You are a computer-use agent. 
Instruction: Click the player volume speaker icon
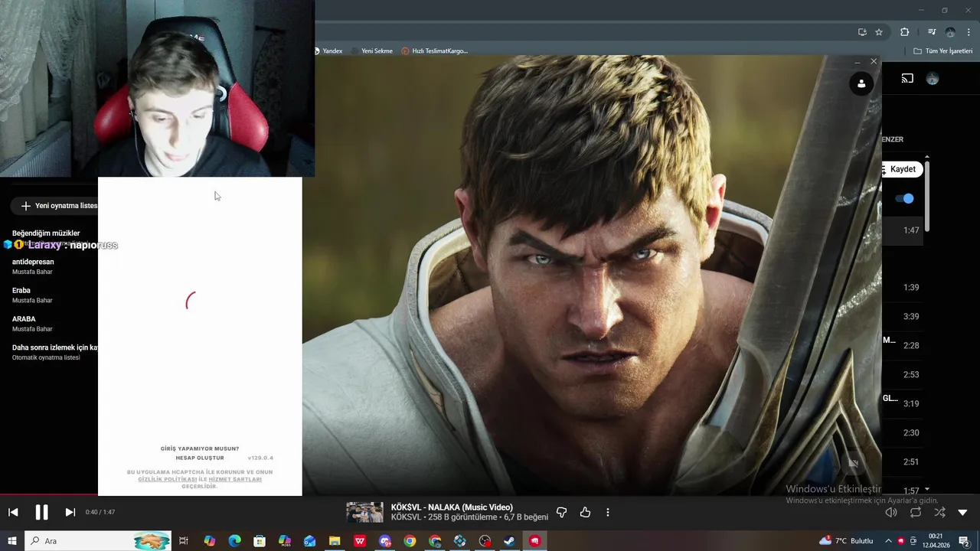pos(890,512)
